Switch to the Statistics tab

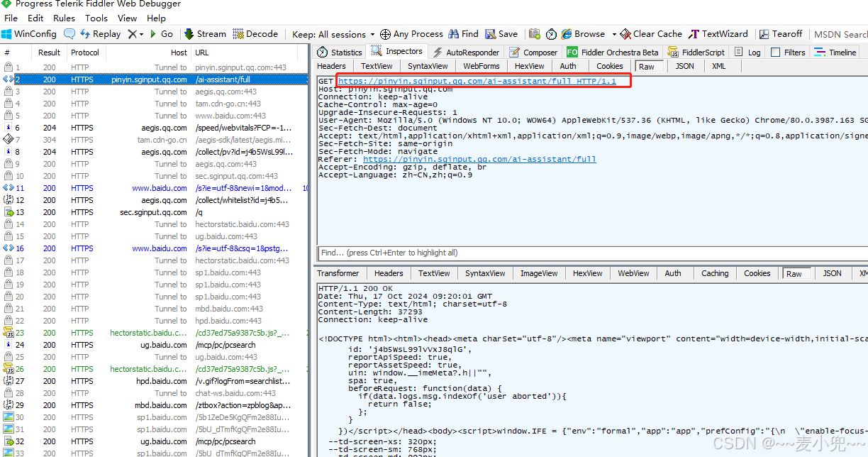[x=340, y=52]
